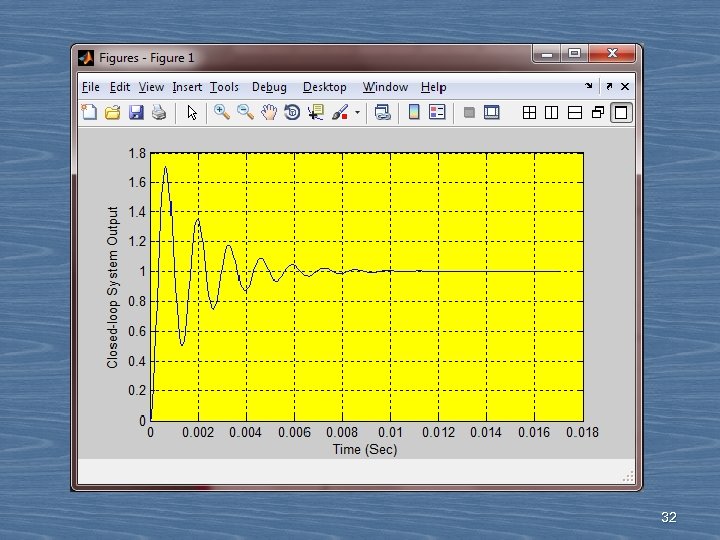Activate the Zoom Out tool

tap(245, 112)
